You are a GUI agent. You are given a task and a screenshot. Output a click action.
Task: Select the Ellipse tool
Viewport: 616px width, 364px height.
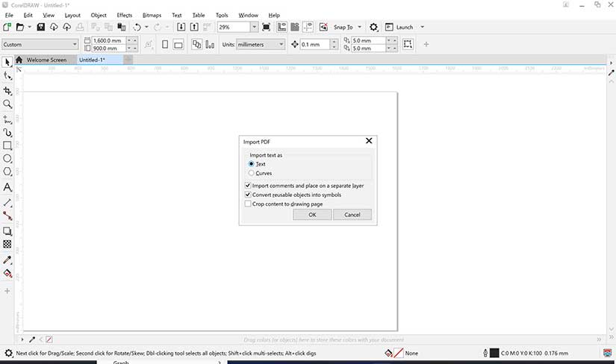tap(7, 158)
